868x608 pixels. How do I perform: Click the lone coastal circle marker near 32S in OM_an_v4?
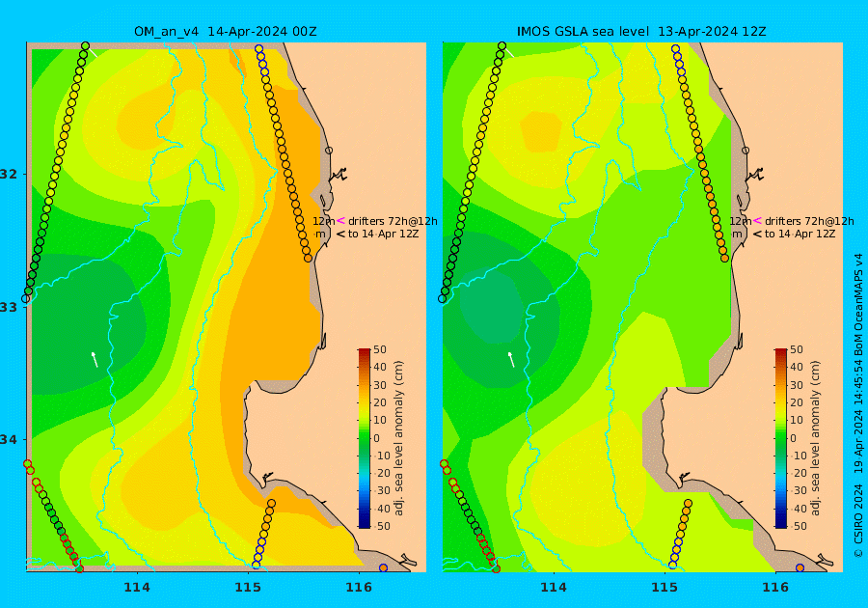(329, 151)
